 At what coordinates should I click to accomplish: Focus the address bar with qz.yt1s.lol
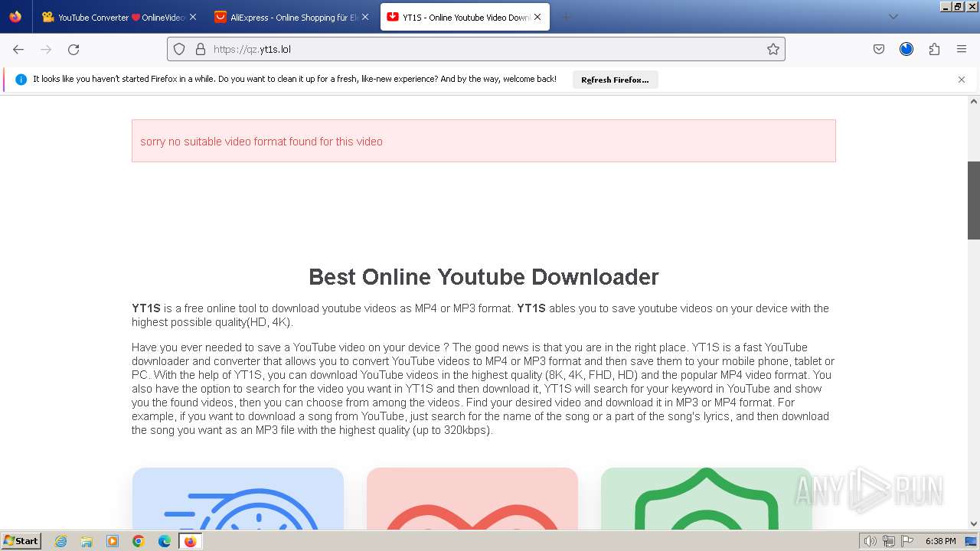point(476,49)
